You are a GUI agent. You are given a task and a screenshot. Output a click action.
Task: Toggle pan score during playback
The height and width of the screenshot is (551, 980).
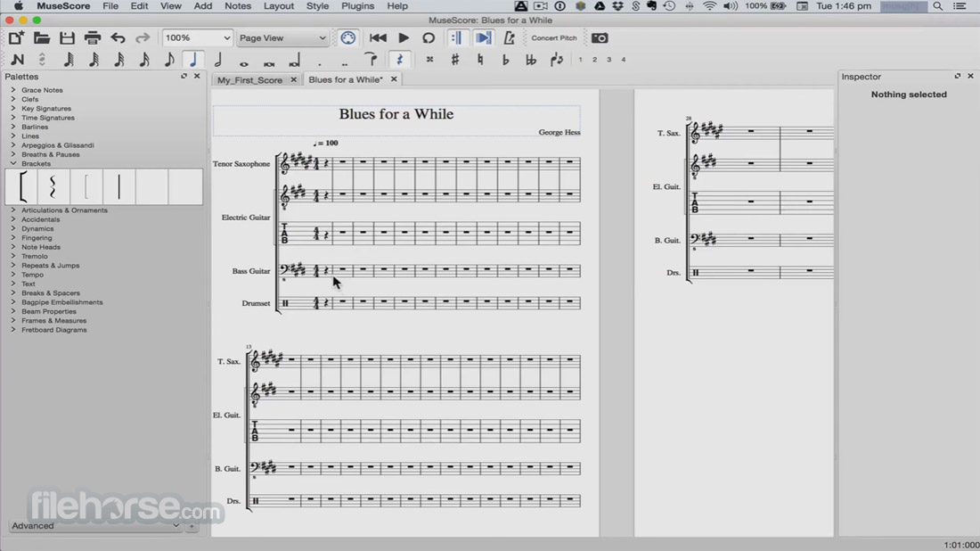coord(483,38)
